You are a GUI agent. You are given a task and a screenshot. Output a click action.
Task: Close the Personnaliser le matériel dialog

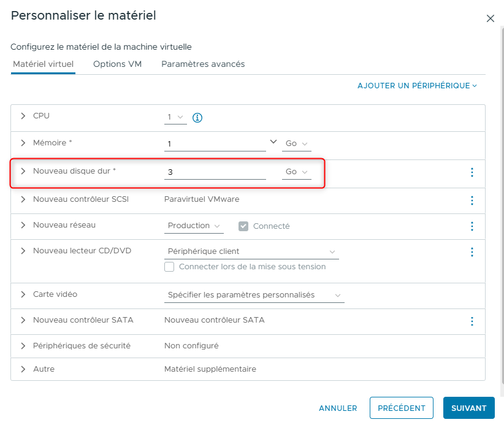tap(490, 18)
